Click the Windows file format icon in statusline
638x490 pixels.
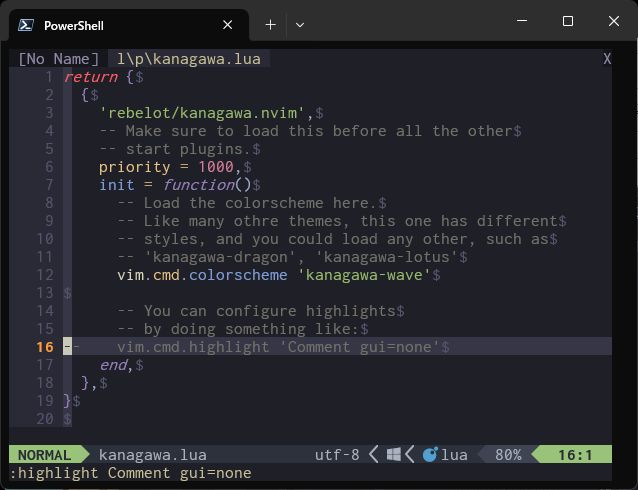tap(394, 455)
